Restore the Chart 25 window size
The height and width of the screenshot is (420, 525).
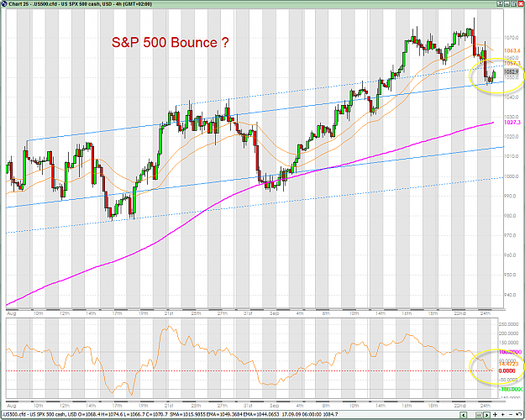coord(513,3)
